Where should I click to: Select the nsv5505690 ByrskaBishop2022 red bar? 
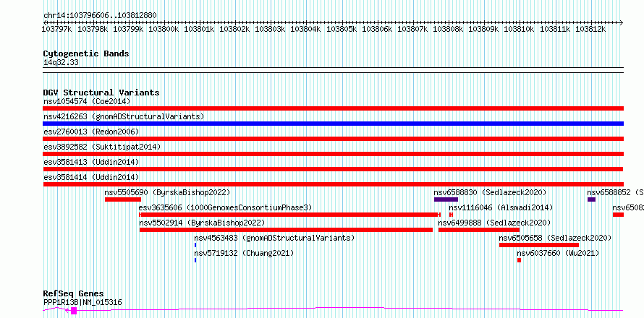[x=123, y=199]
